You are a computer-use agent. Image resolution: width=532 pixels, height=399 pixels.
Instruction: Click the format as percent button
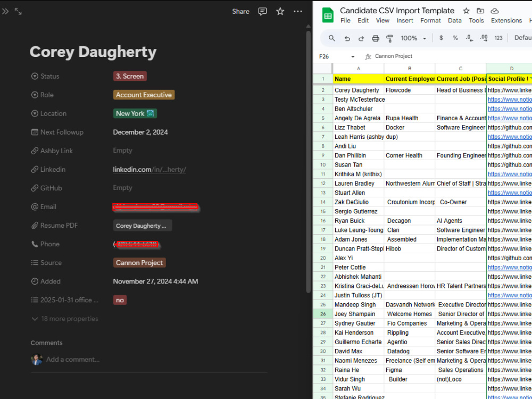455,38
